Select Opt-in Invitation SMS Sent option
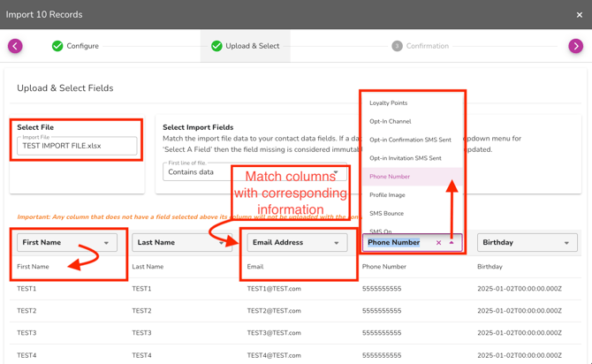Image resolution: width=592 pixels, height=364 pixels. pyautogui.click(x=406, y=158)
